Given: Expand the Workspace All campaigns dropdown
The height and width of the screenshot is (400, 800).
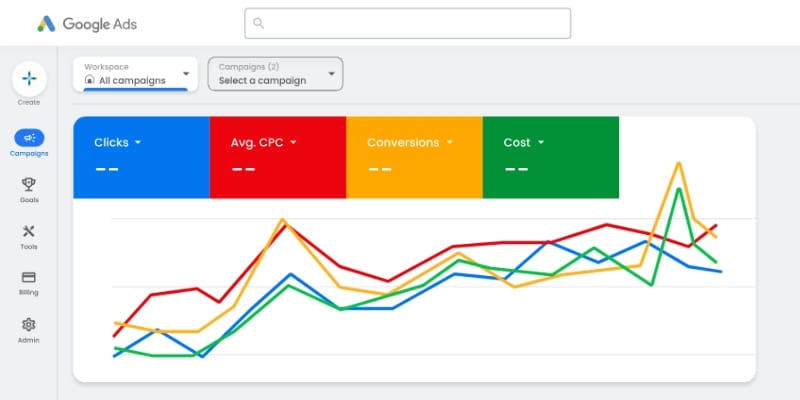Looking at the screenshot, I should click(x=186, y=73).
